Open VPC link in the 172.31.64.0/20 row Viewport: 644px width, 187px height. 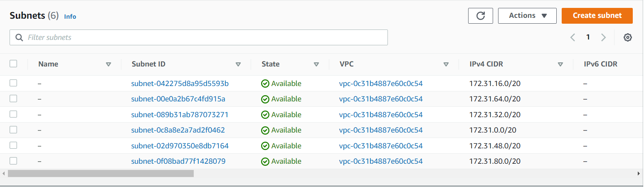381,99
